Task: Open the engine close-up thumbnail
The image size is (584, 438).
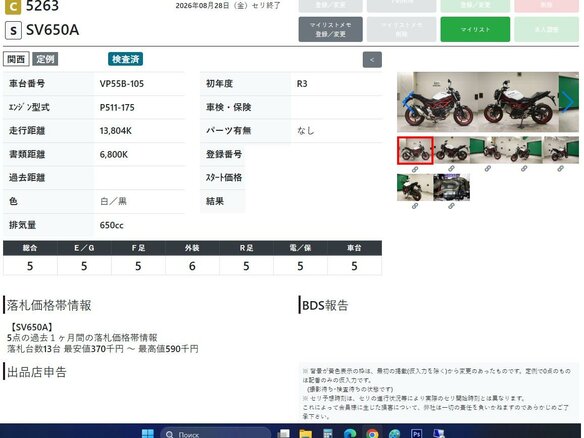Action: coord(451,187)
